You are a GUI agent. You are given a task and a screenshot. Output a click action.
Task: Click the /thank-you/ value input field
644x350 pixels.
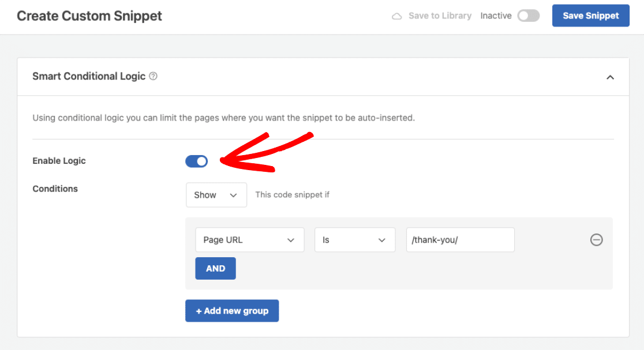pos(460,240)
